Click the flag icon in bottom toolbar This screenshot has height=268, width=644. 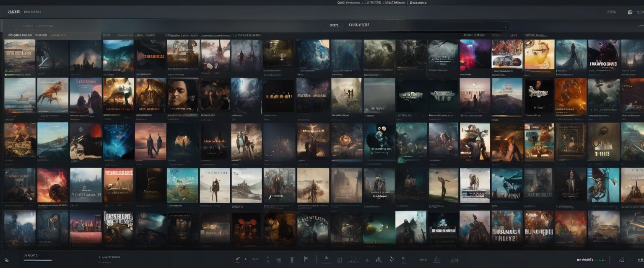click(306, 259)
